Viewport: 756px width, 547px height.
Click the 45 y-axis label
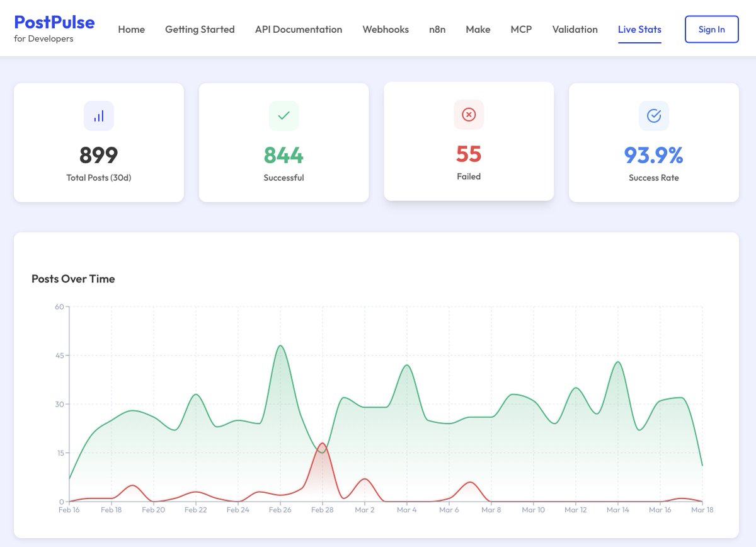[x=60, y=355]
